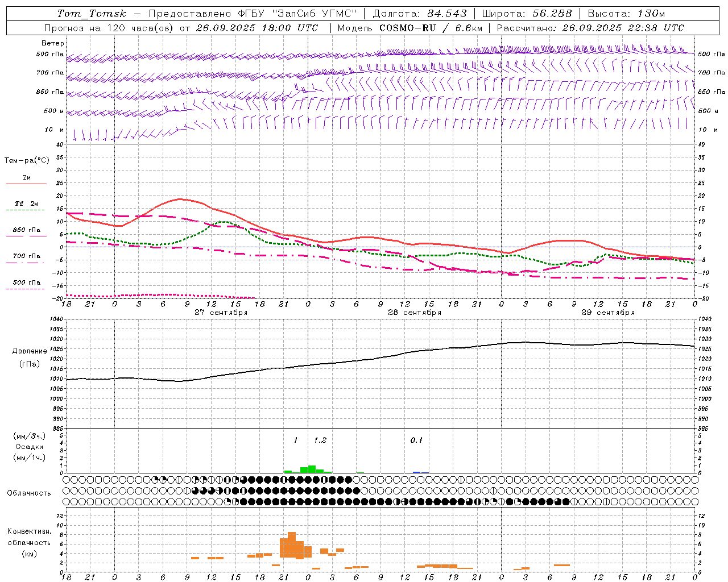Click left-side "850 гПа" wind level label
The height and width of the screenshot is (582, 728).
(50, 92)
